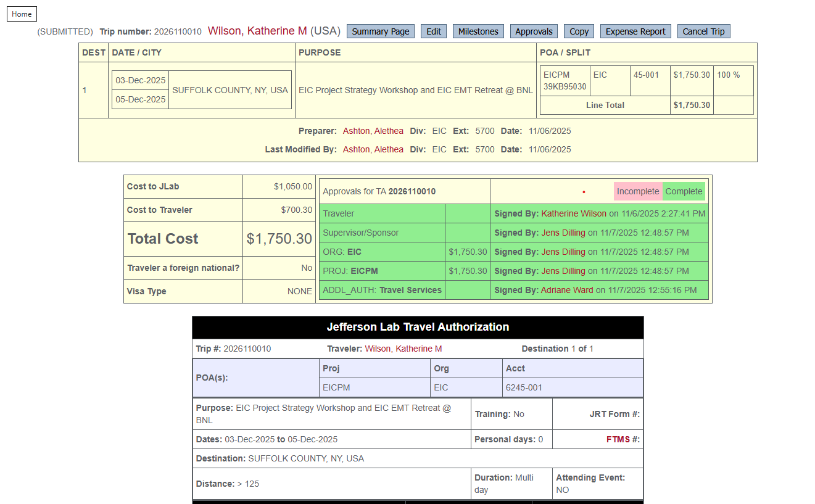The height and width of the screenshot is (504, 815).
Task: Click the Home button
Action: (x=22, y=14)
